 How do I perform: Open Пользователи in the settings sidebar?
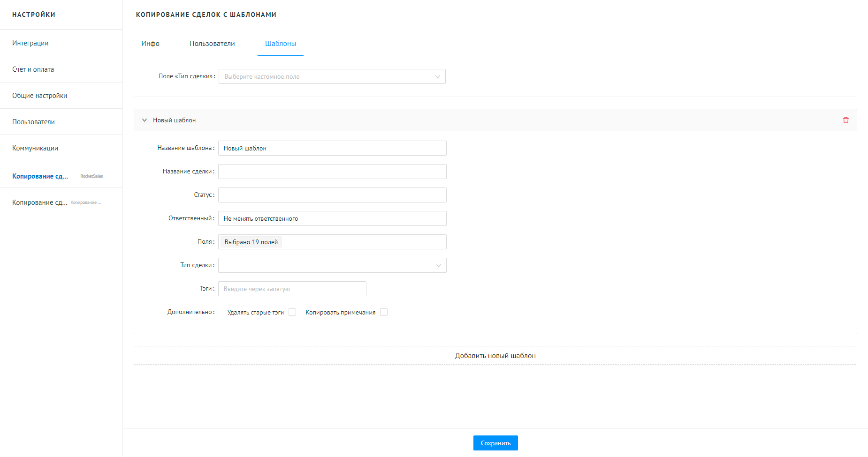[x=61, y=122]
